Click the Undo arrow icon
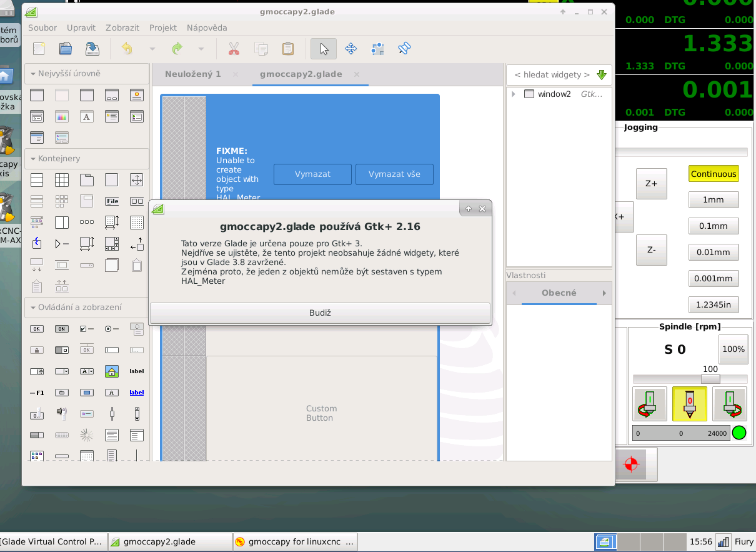Viewport: 756px width, 552px height. coord(127,49)
